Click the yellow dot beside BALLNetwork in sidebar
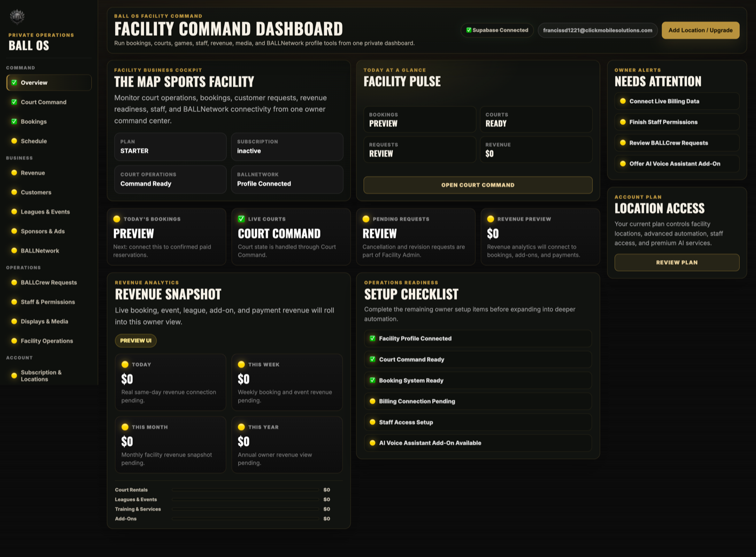 [x=14, y=251]
